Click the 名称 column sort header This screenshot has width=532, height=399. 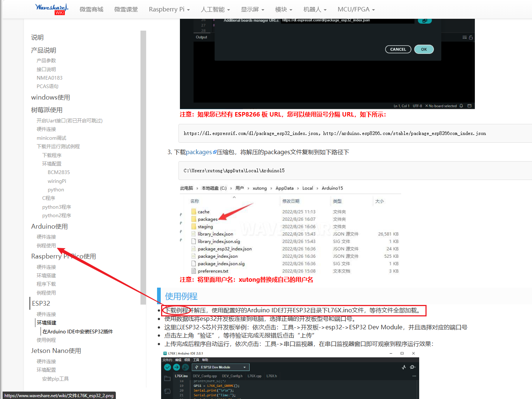195,201
